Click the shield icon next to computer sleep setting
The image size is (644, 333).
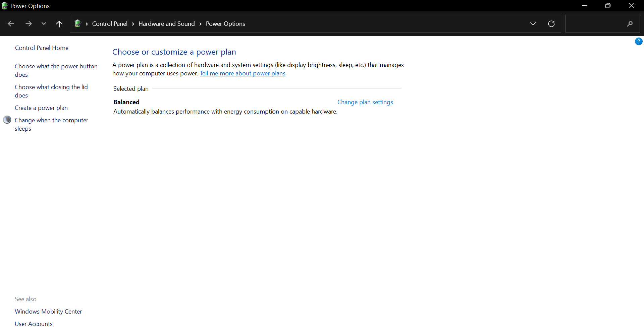pos(7,119)
